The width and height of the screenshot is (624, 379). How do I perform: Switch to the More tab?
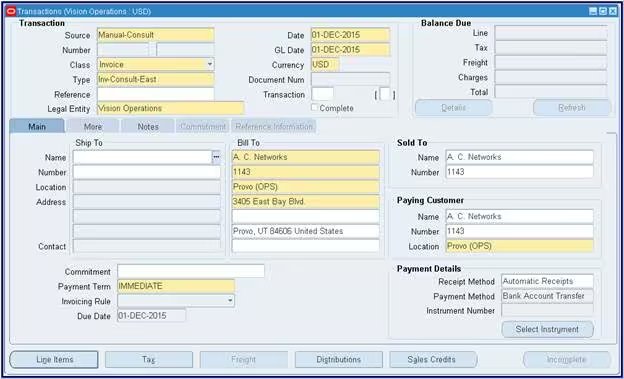coord(93,127)
